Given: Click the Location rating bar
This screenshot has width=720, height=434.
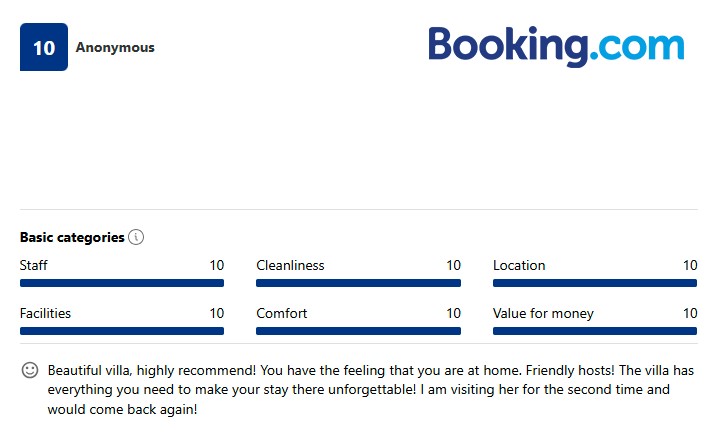Looking at the screenshot, I should pos(595,283).
